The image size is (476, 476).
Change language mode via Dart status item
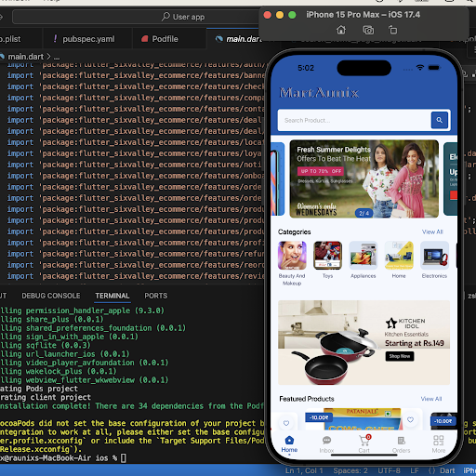click(x=447, y=470)
